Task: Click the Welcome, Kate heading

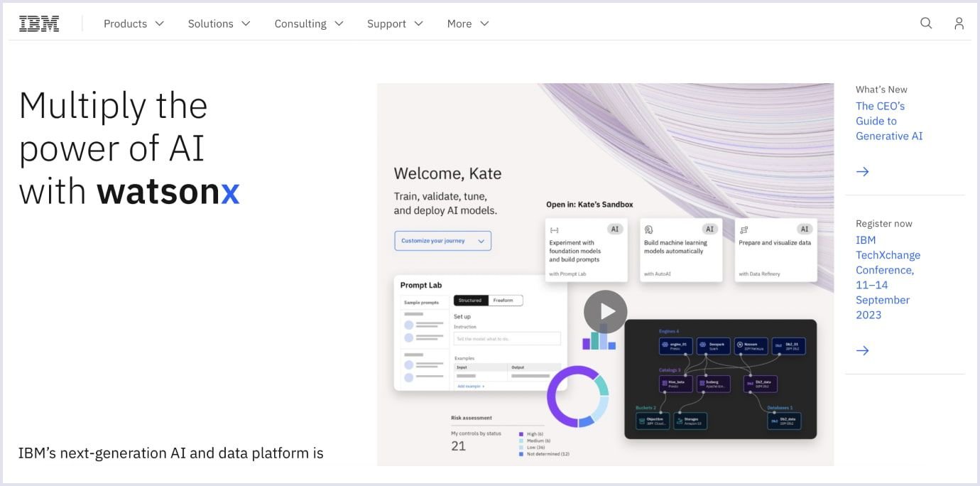Action: 447,173
